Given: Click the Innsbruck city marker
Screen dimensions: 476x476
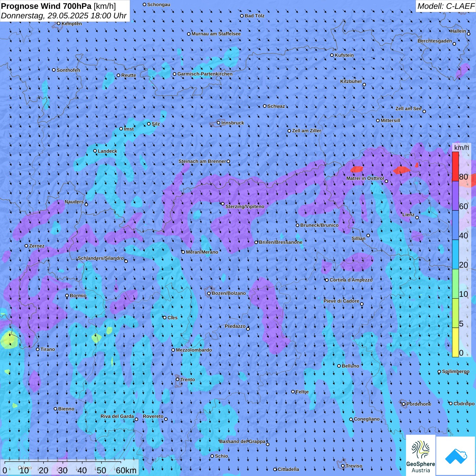Looking at the screenshot, I should pyautogui.click(x=219, y=123).
